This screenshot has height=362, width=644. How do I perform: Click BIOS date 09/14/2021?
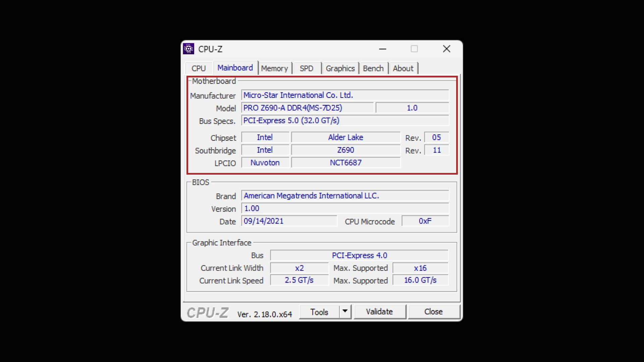pos(289,221)
